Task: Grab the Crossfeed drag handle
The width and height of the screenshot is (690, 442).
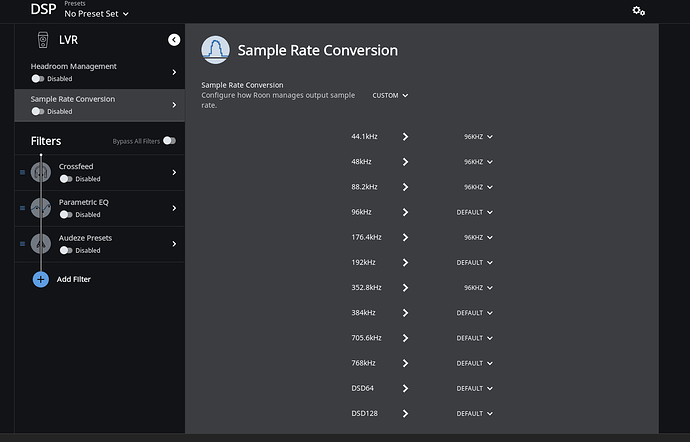Action: 22,172
